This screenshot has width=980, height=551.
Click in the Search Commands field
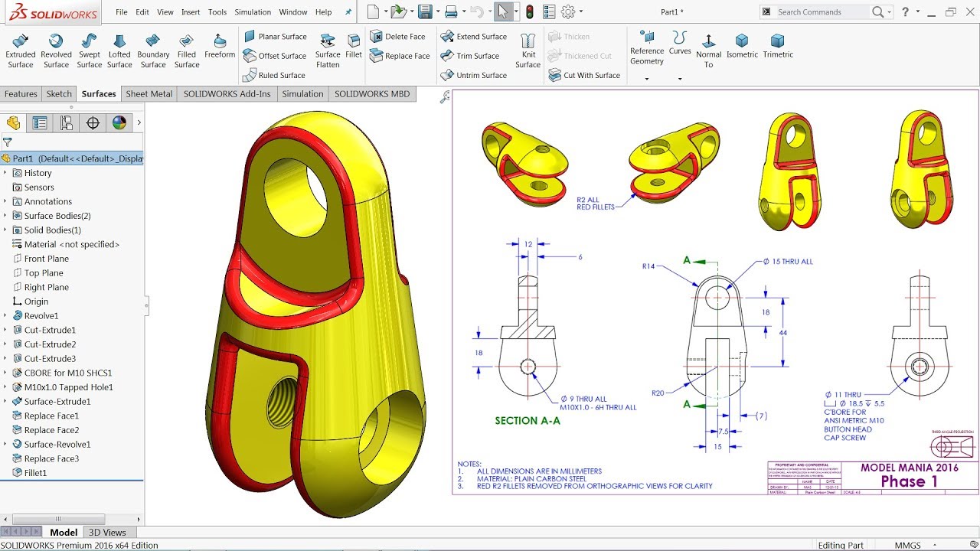coord(824,11)
